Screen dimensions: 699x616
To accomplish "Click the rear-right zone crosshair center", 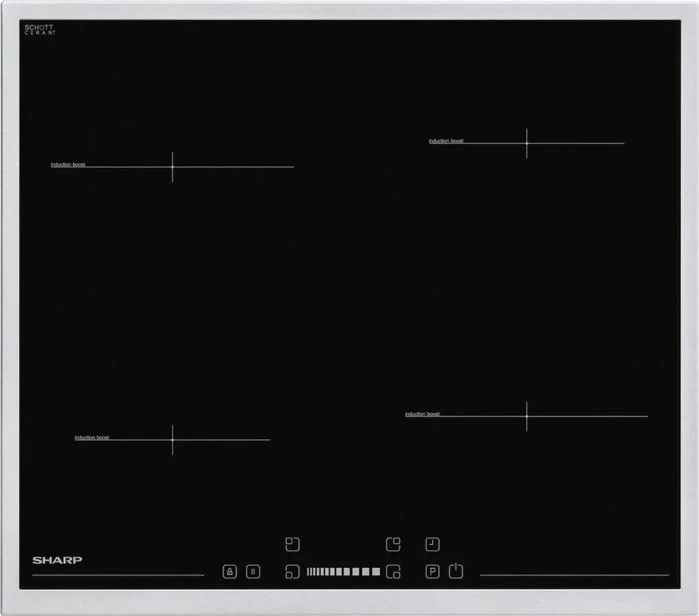I will coord(526,143).
